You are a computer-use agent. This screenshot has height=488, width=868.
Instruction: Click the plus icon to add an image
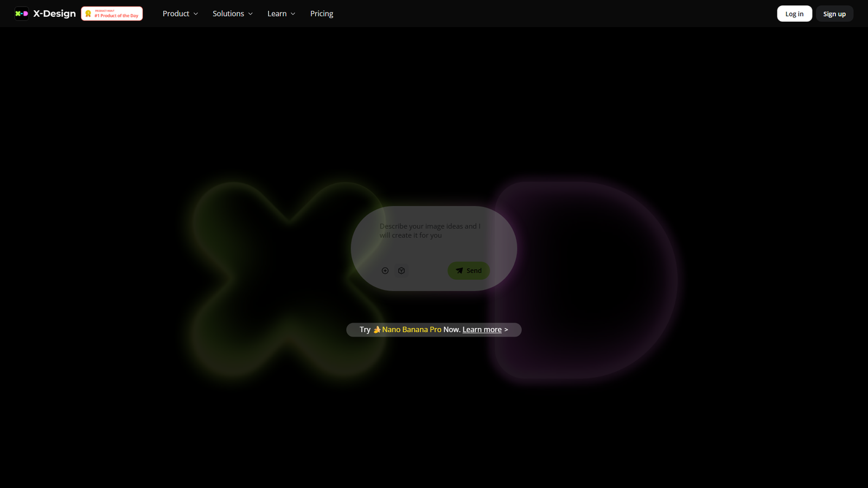385,271
